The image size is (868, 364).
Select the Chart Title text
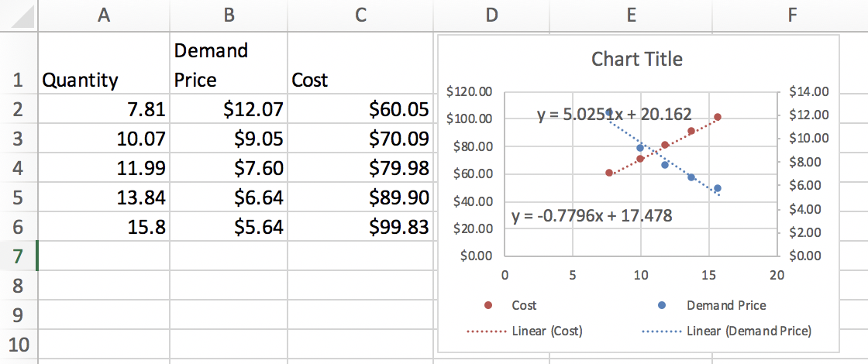tap(636, 59)
